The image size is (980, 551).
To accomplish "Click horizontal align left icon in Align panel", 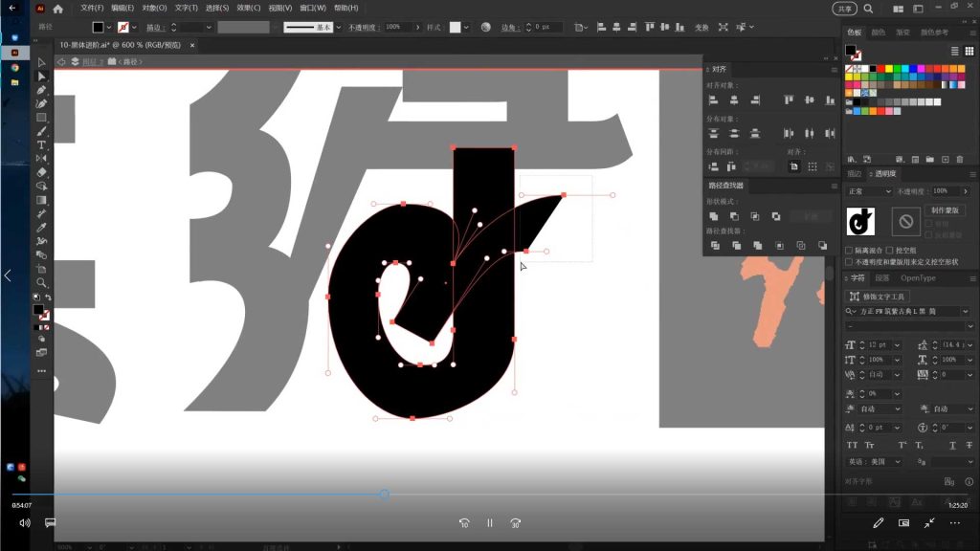I will tap(714, 99).
